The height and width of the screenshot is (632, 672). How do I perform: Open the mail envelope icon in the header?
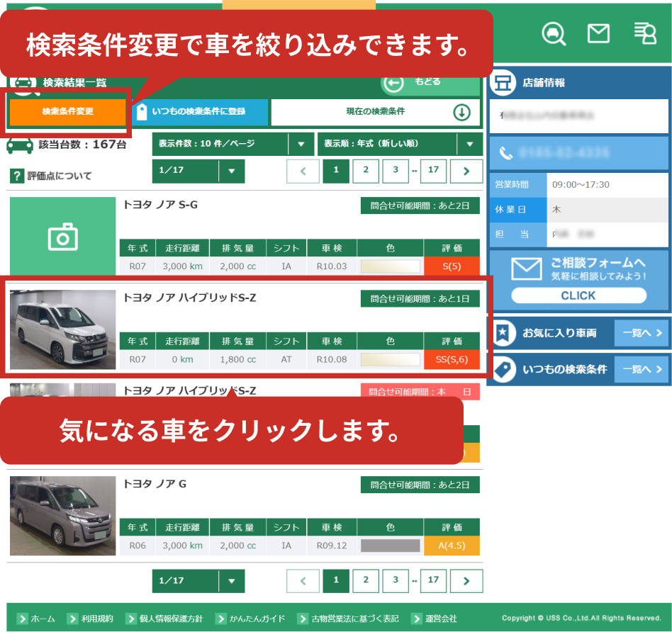[599, 33]
